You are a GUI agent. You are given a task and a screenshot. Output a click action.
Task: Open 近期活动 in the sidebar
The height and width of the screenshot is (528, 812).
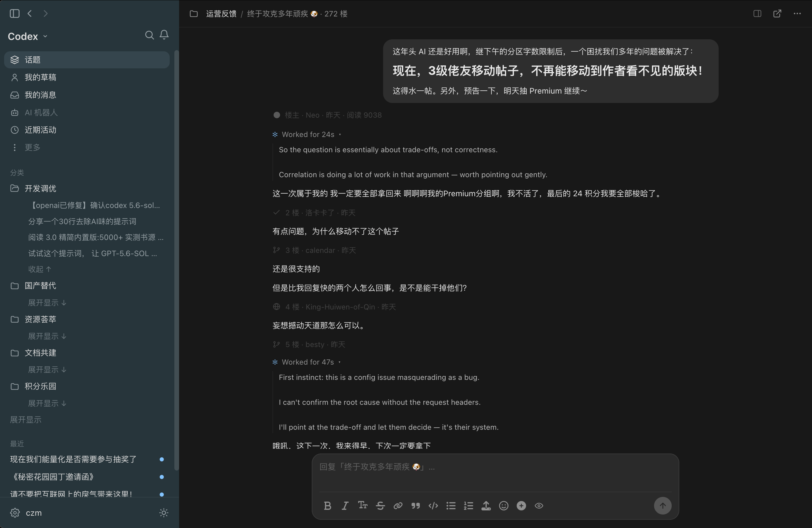(x=87, y=130)
